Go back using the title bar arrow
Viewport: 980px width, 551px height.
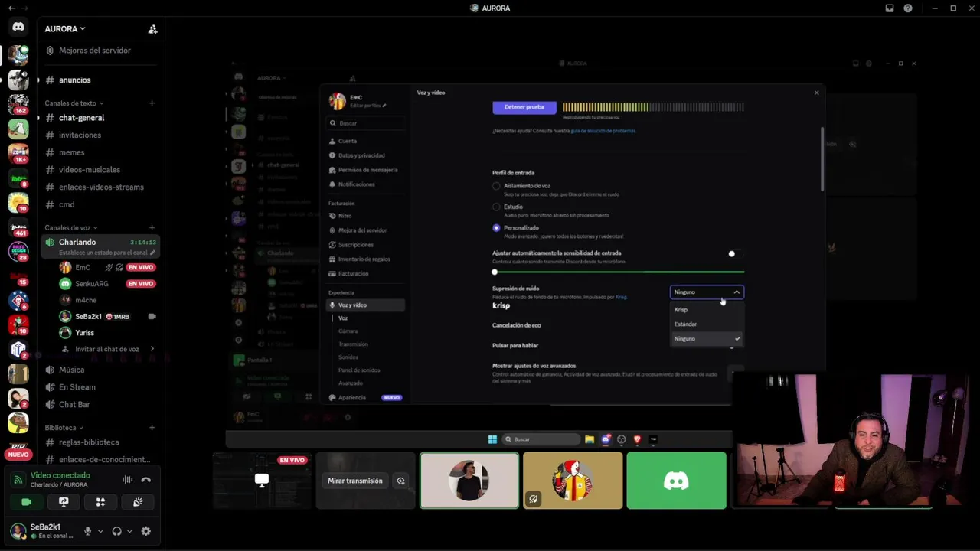[x=11, y=8]
